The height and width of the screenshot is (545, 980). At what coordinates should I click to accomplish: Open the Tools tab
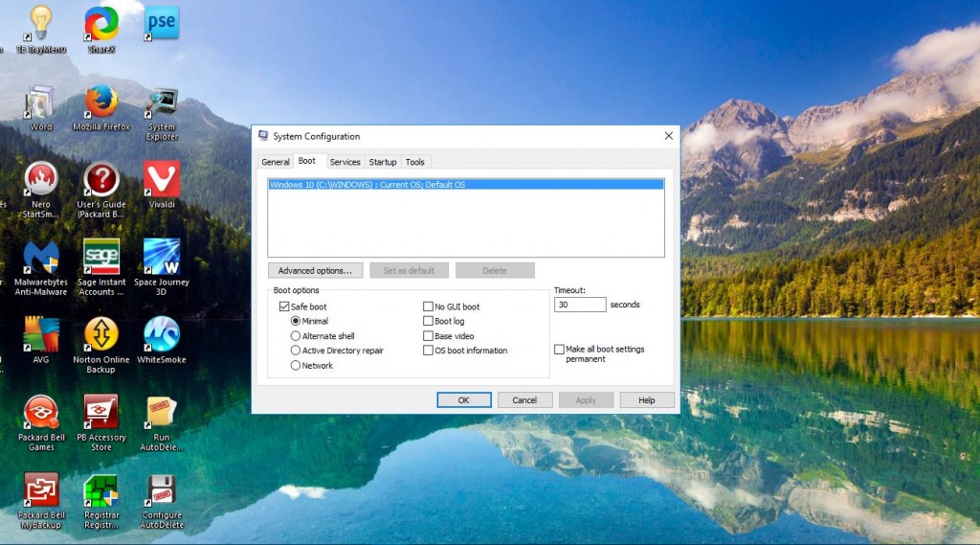click(415, 162)
